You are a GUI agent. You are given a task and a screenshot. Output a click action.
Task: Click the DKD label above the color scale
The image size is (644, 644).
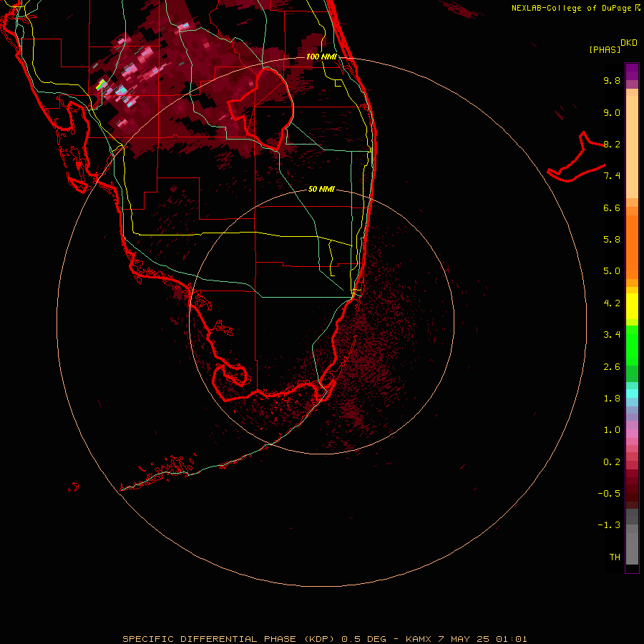(629, 43)
